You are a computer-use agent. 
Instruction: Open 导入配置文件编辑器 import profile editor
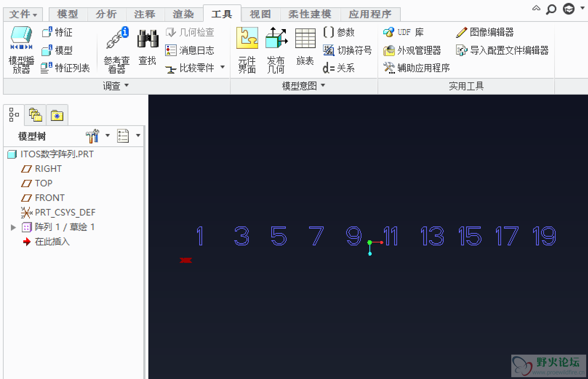tap(502, 50)
